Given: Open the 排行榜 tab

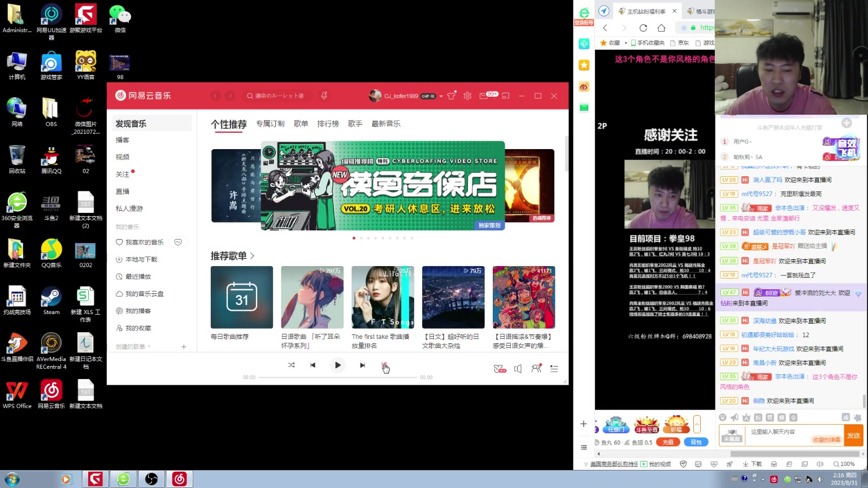Looking at the screenshot, I should 328,124.
